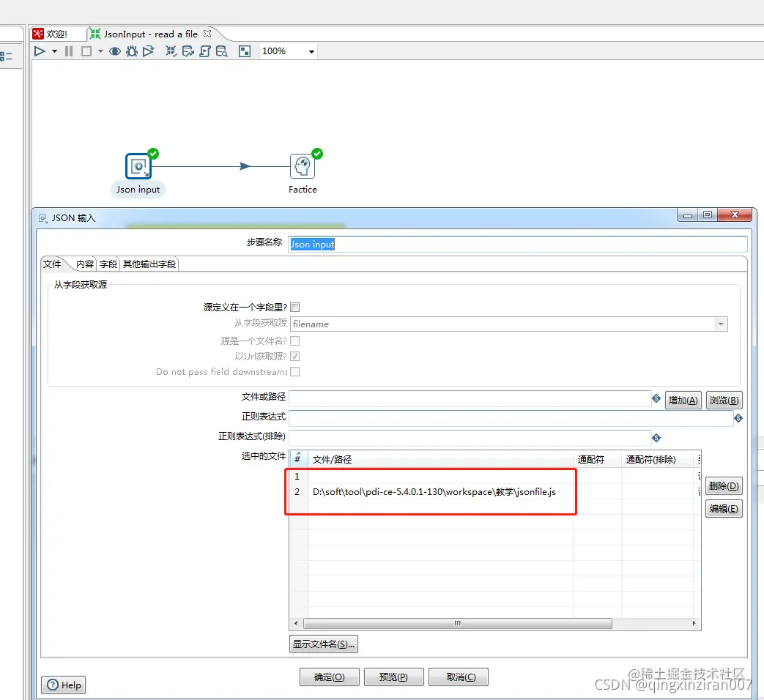
Task: Debug the transformation with the bug icon
Action: coord(132,51)
